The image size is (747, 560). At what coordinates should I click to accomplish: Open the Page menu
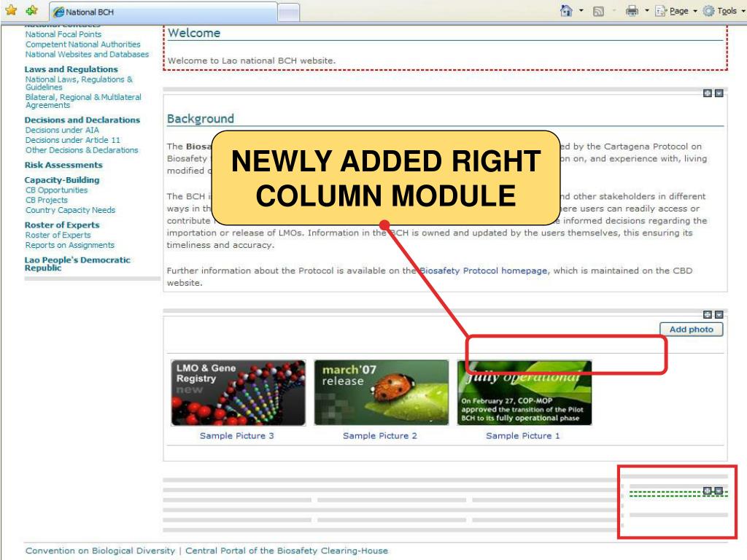click(x=679, y=11)
